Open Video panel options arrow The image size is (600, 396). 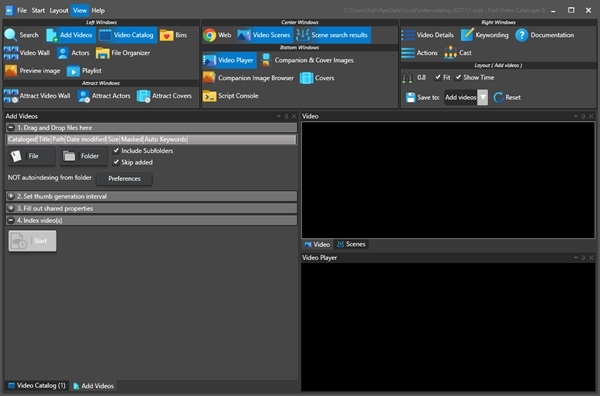pyautogui.click(x=576, y=116)
